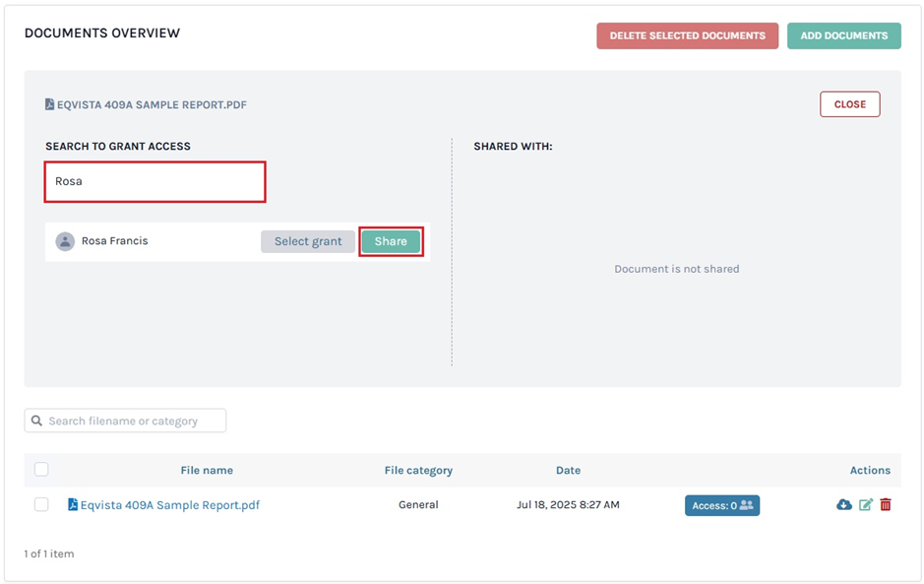Screen dimensions: 924x584
Task: Open the Eqvista 409A Sample Report.pdf link
Action: tap(169, 505)
